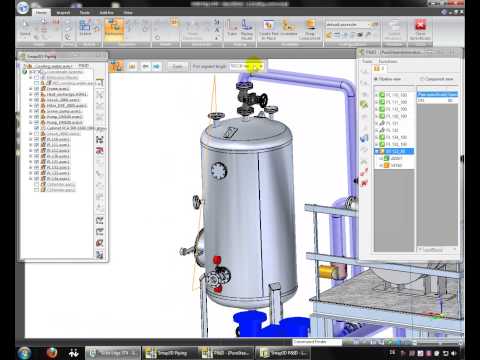Toggle the Cabinet row checkbox in Piping tree
This screenshot has height=360, width=480.
click(37, 128)
